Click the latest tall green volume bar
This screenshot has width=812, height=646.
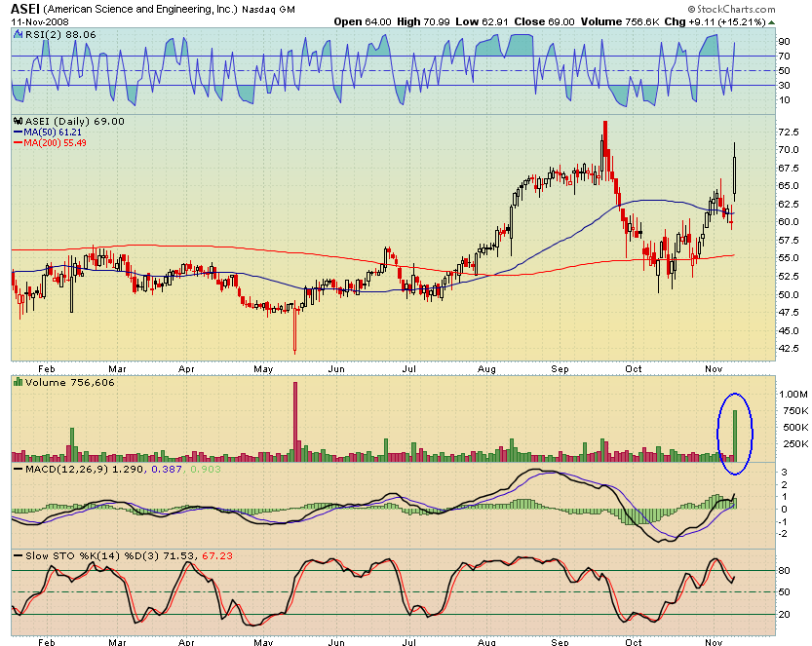coord(735,436)
